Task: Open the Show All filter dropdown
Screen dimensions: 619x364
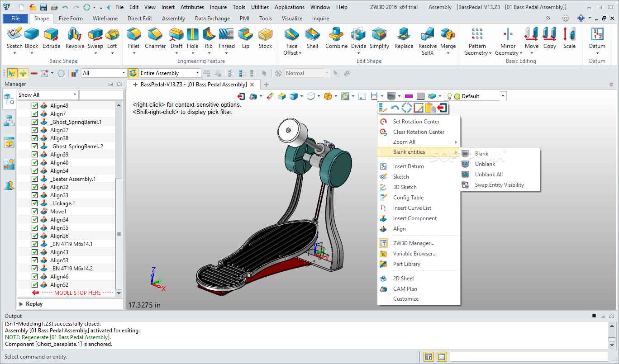Action: (75, 95)
